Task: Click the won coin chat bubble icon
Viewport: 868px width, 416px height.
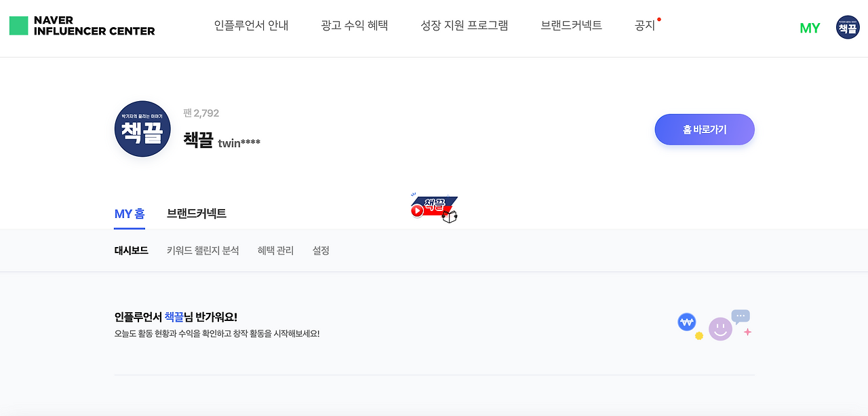Action: tap(686, 323)
